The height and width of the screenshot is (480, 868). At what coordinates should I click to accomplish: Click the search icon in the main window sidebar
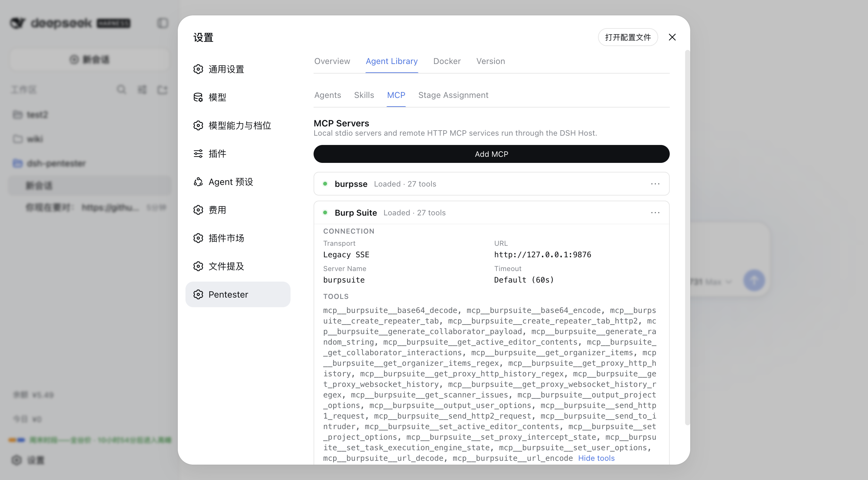(121, 90)
